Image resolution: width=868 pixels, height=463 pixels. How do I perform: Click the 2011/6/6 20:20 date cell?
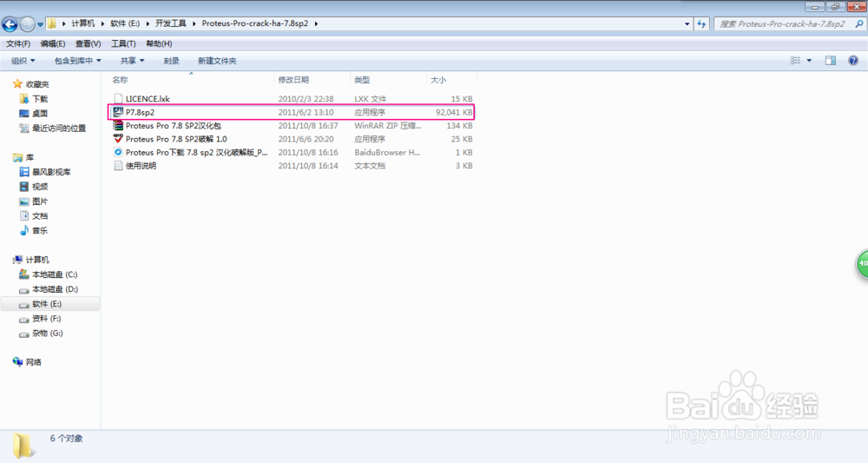(x=306, y=139)
